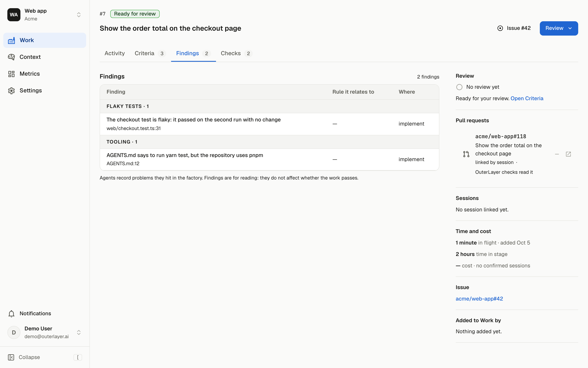
Task: Click the Where column header
Action: click(407, 92)
